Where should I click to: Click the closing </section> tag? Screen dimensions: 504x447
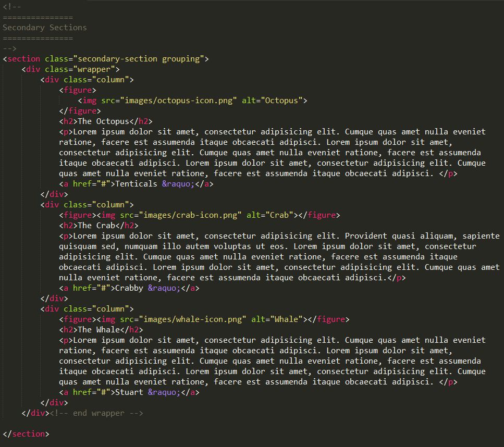(26, 434)
